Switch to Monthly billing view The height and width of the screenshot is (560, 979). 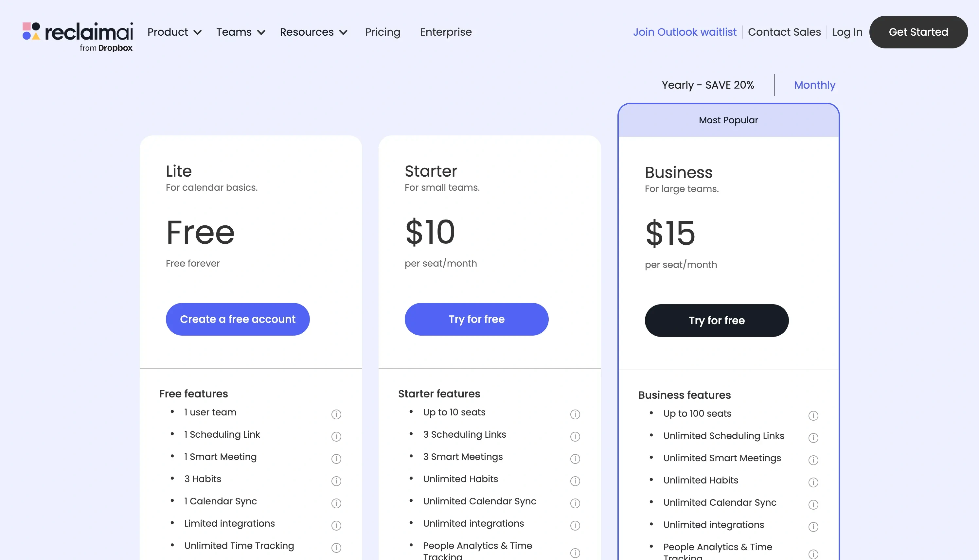point(814,85)
